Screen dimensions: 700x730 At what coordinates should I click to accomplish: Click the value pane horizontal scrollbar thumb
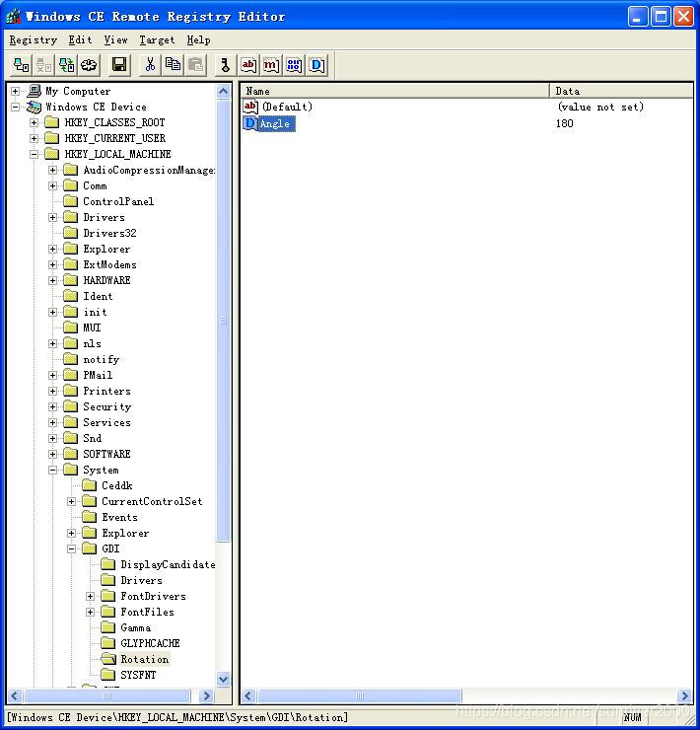[359, 696]
